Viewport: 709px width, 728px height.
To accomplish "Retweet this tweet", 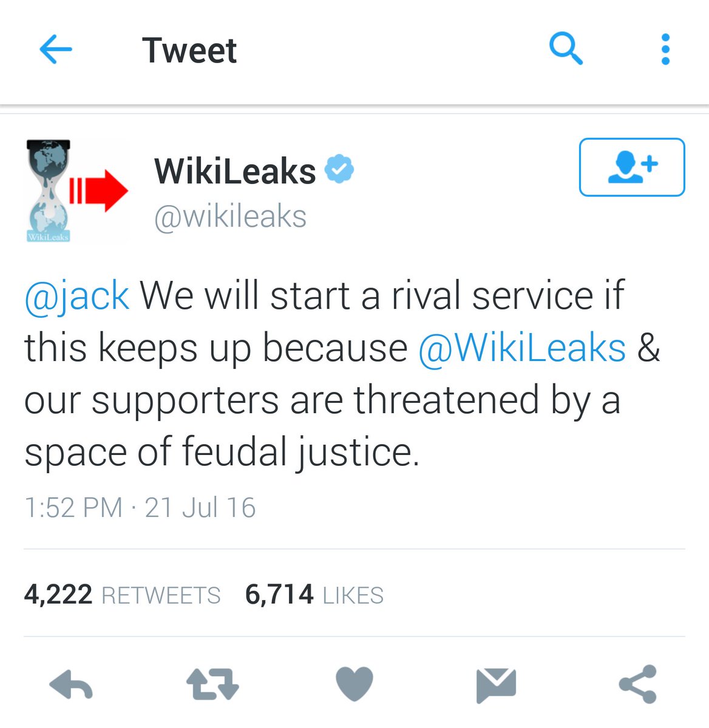I will (212, 684).
